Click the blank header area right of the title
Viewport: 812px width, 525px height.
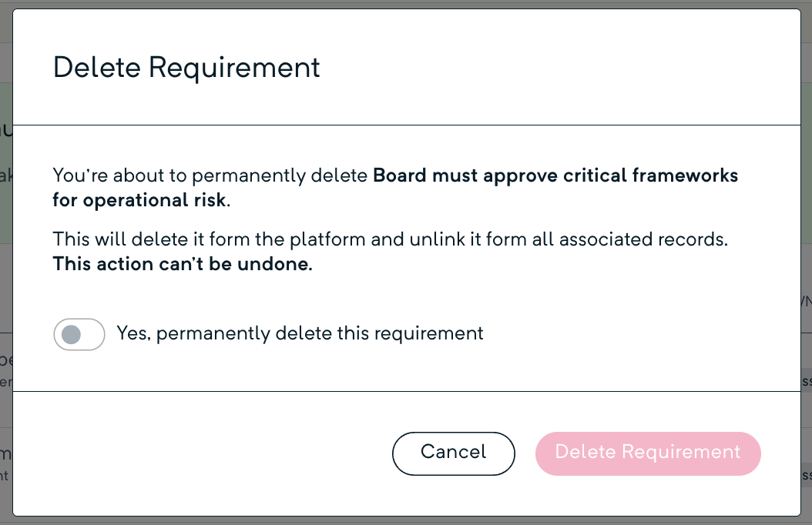click(x=555, y=68)
